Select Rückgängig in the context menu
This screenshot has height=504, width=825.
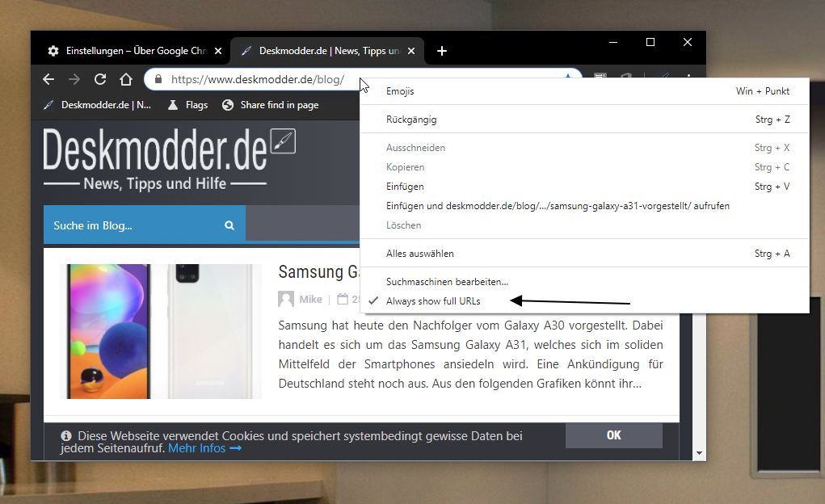click(x=584, y=120)
